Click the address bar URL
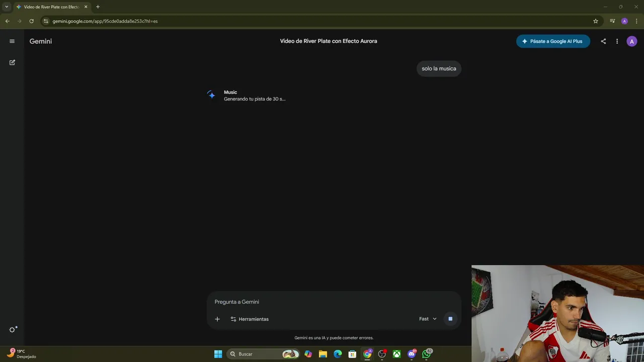 coord(105,21)
